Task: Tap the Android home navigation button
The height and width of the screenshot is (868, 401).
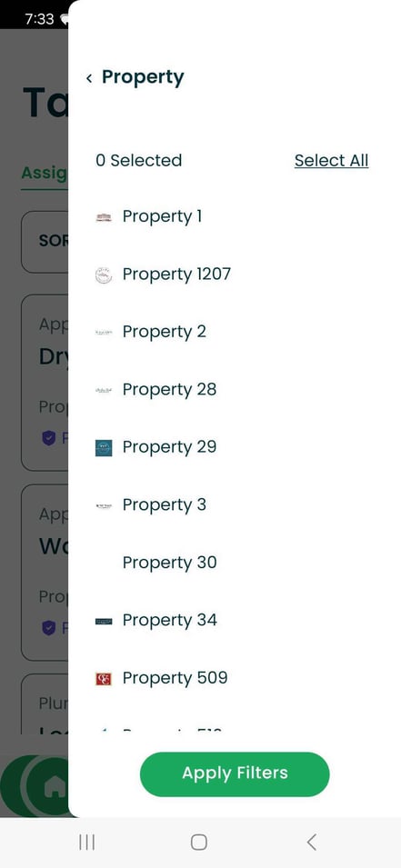Action: (199, 843)
